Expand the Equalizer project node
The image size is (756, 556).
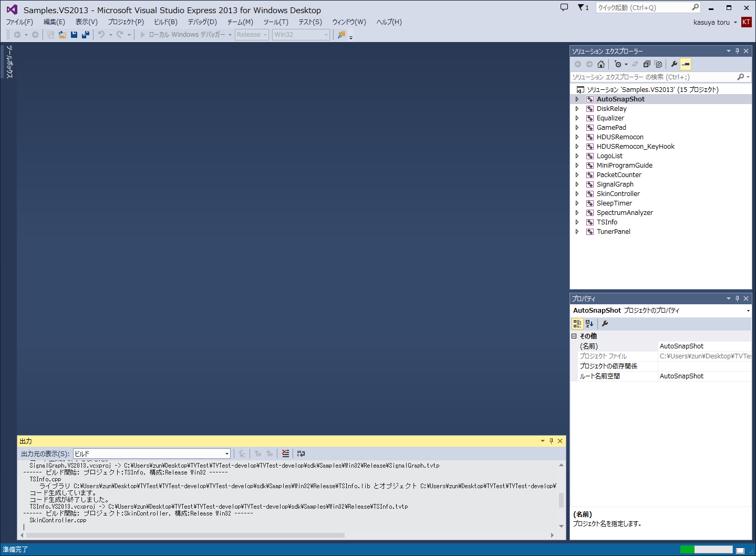(x=577, y=118)
